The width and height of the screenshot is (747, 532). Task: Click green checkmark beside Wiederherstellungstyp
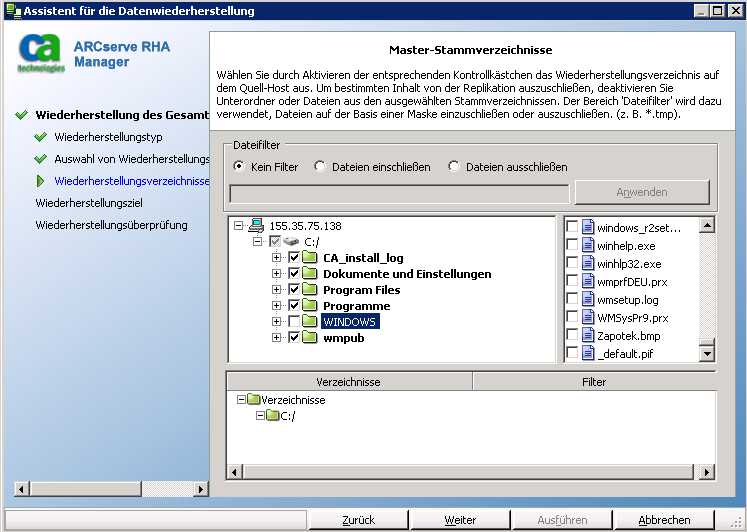(40, 137)
